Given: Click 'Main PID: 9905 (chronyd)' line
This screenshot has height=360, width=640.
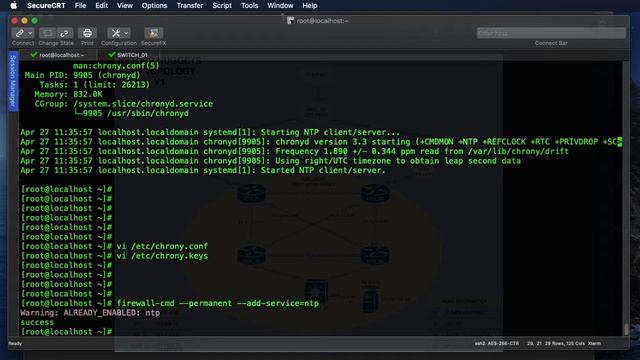Looking at the screenshot, I should (x=82, y=75).
